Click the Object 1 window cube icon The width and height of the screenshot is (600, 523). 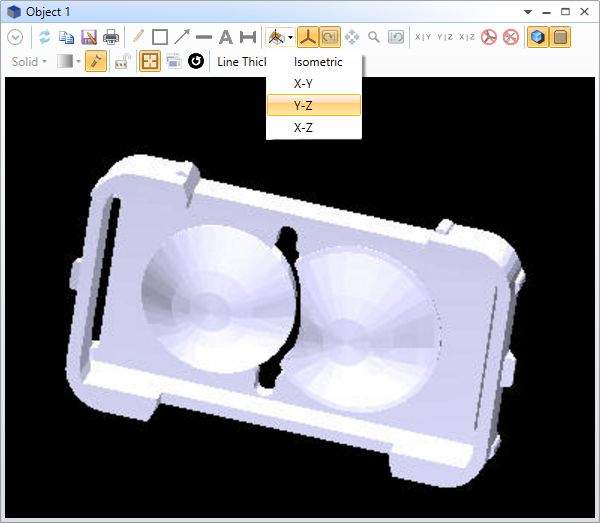14,12
